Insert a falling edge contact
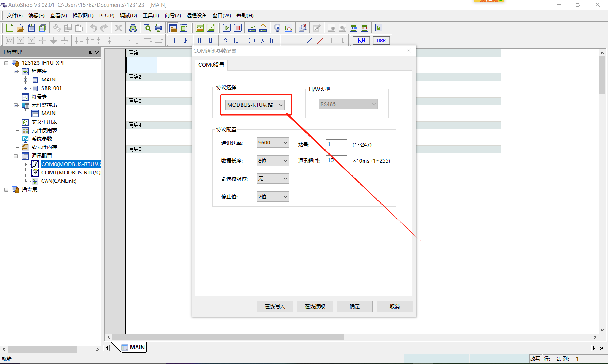The image size is (608, 364). click(x=211, y=41)
